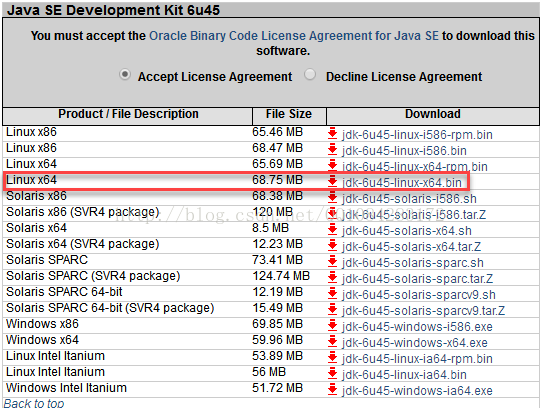
Task: Click the 120 MB file size cell
Action: [272, 212]
